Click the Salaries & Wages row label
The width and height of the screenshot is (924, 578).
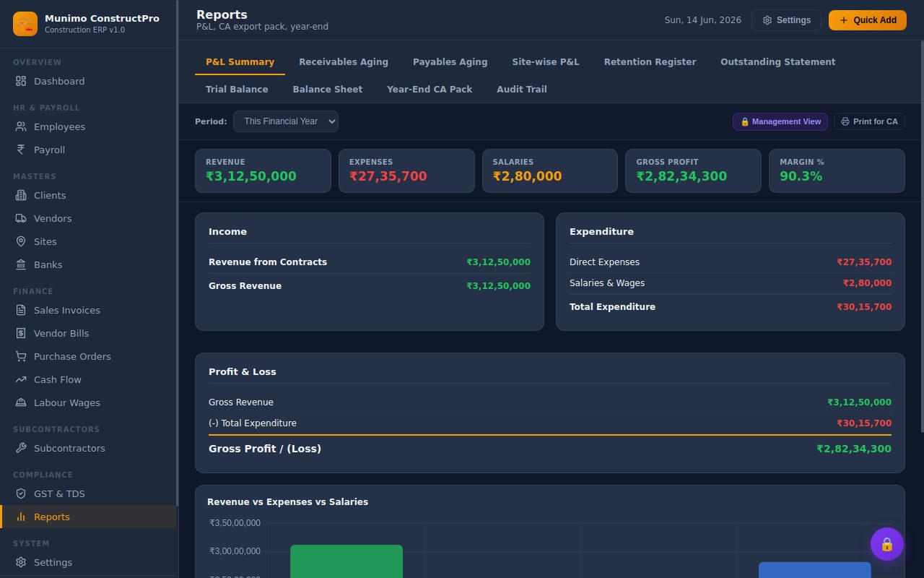(x=607, y=283)
